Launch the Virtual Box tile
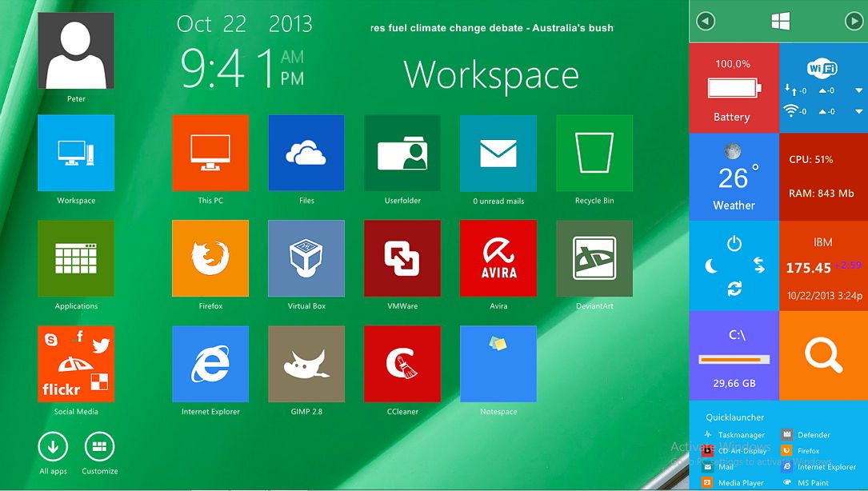Viewport: 868px width, 491px height. point(306,258)
